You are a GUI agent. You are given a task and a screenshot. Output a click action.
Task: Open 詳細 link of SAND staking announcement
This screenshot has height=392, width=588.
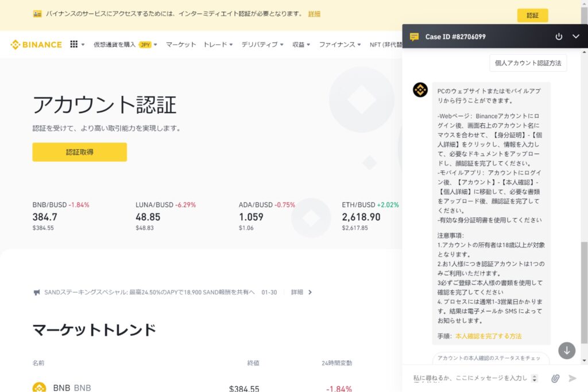pyautogui.click(x=297, y=292)
